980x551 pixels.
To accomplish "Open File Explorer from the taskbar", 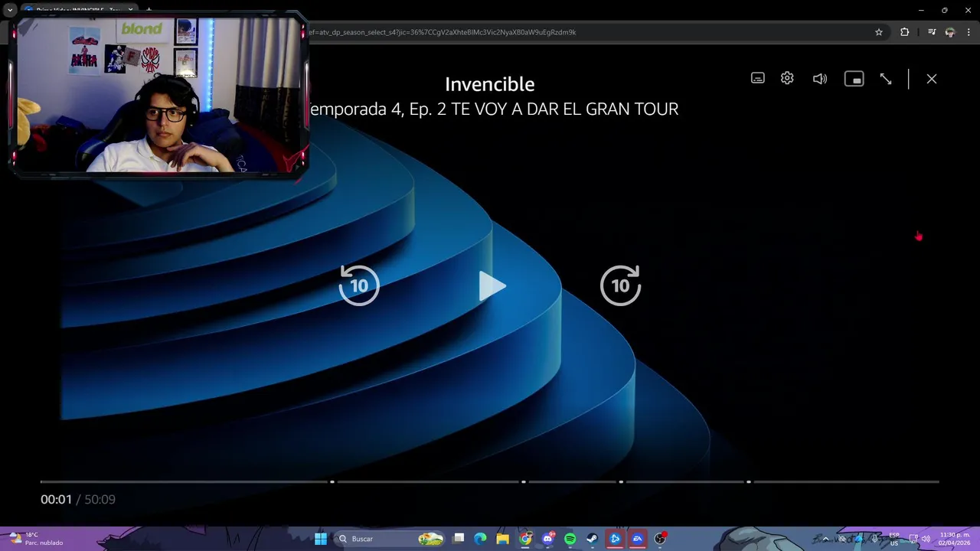I will 503,539.
